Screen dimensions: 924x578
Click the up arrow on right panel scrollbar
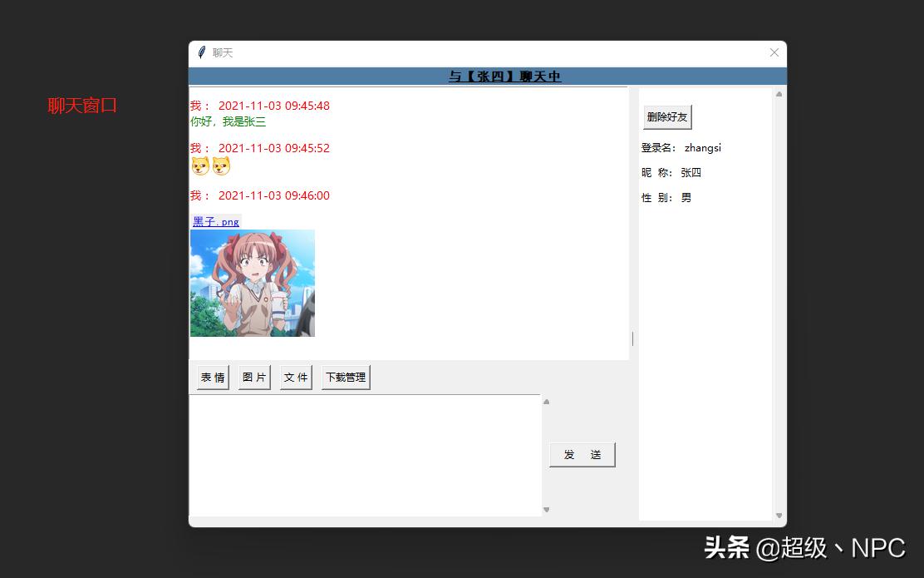tap(779, 92)
